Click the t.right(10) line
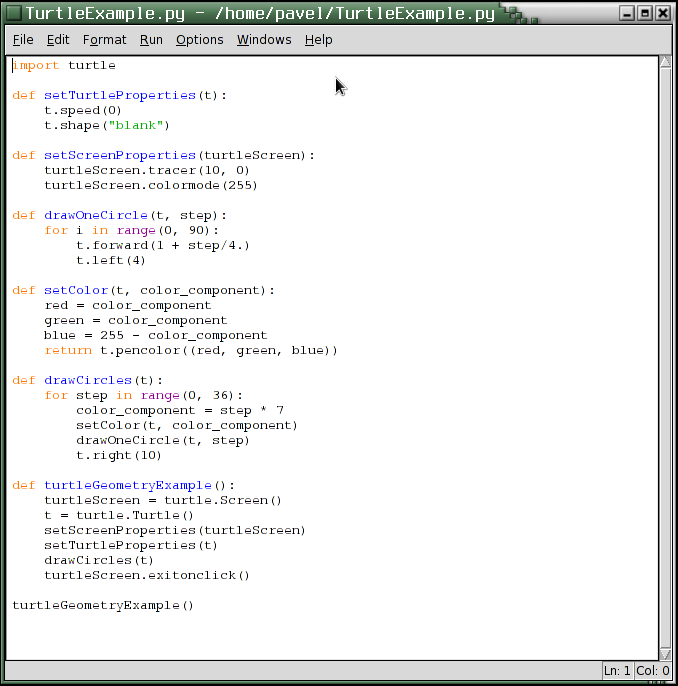Image resolution: width=678 pixels, height=686 pixels. 119,455
